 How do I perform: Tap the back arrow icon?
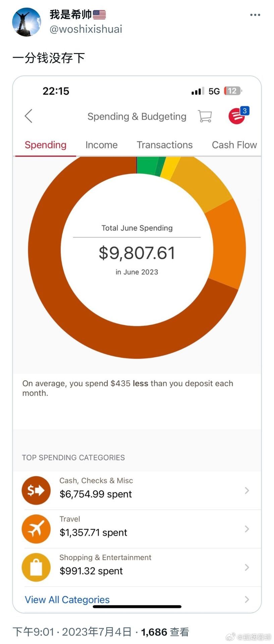[x=29, y=116]
